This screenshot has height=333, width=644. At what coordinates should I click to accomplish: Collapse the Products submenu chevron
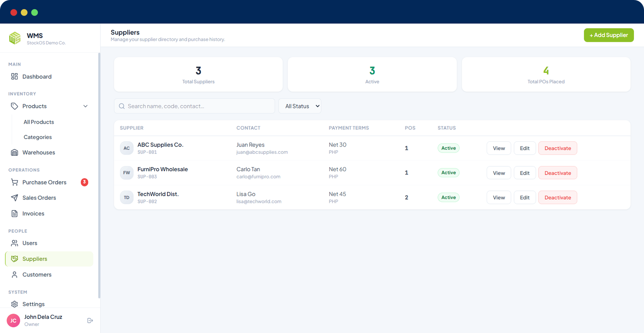(85, 106)
